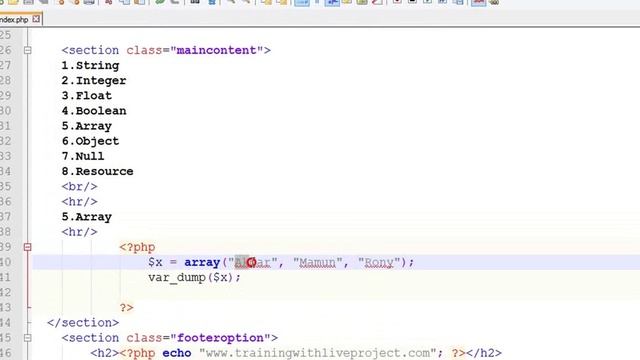Click the "$x" variable in the assignment
This screenshot has width=640, height=360.
(155, 262)
